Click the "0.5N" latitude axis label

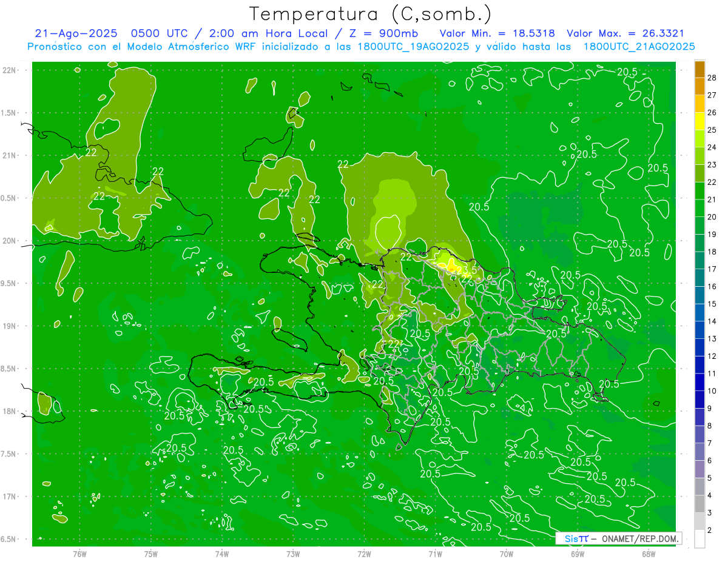click(x=9, y=198)
